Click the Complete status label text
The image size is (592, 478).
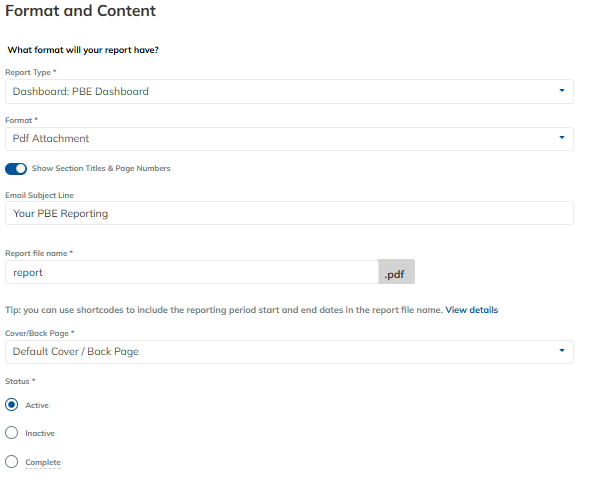(x=43, y=462)
